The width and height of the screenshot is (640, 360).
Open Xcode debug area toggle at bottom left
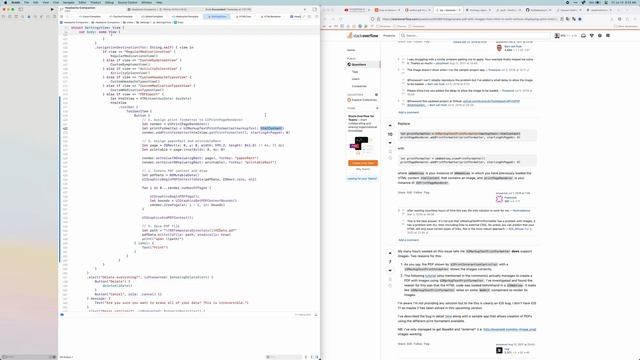coord(62,315)
